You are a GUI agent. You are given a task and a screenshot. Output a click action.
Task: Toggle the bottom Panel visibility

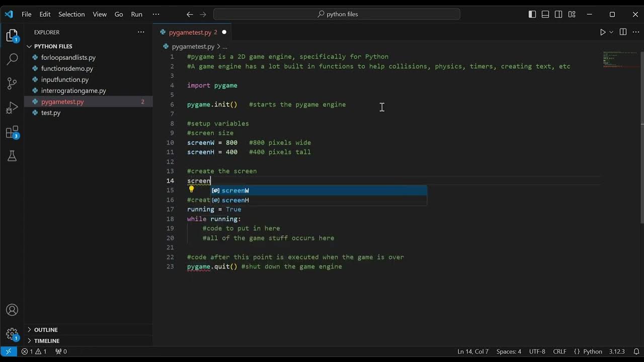pos(545,14)
